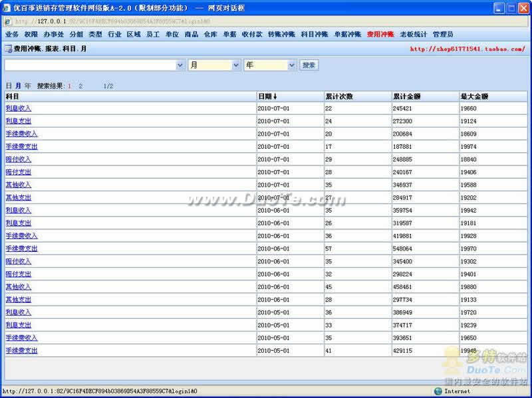Image resolution: width=532 pixels, height=398 pixels.
Task: Open the 行业 menu
Action: point(114,35)
